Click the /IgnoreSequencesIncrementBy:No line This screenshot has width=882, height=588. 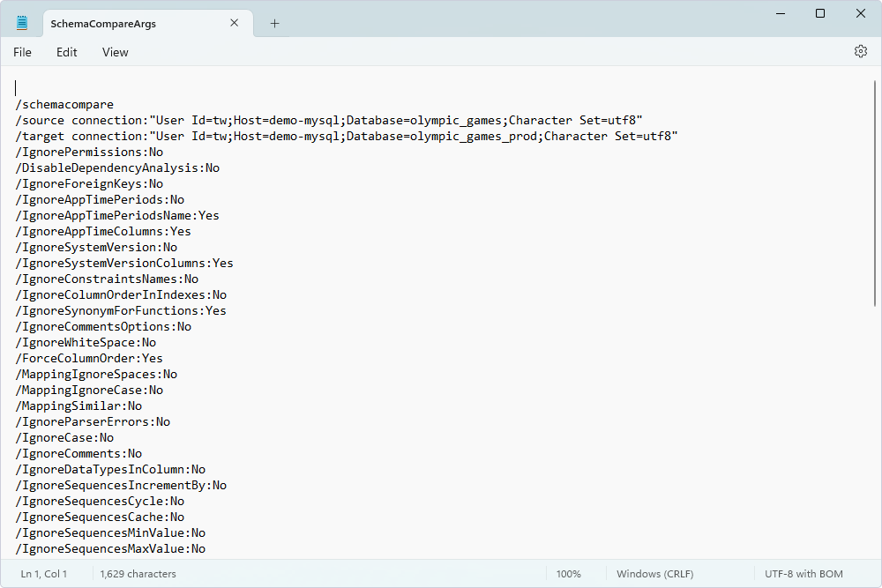click(121, 486)
